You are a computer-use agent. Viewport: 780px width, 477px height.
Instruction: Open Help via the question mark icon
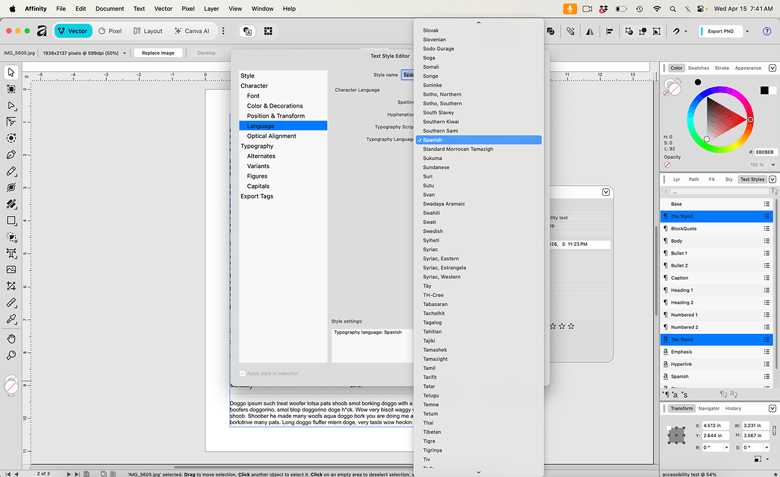(x=767, y=31)
